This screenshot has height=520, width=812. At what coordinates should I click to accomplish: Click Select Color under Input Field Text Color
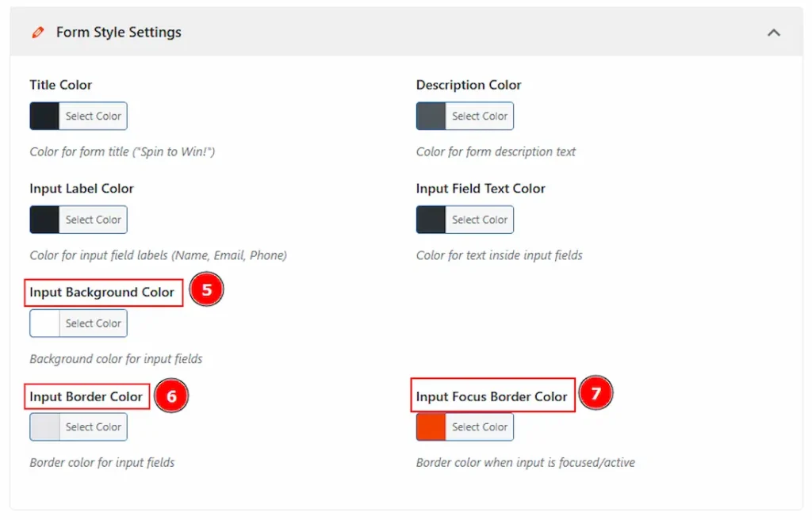click(x=480, y=220)
